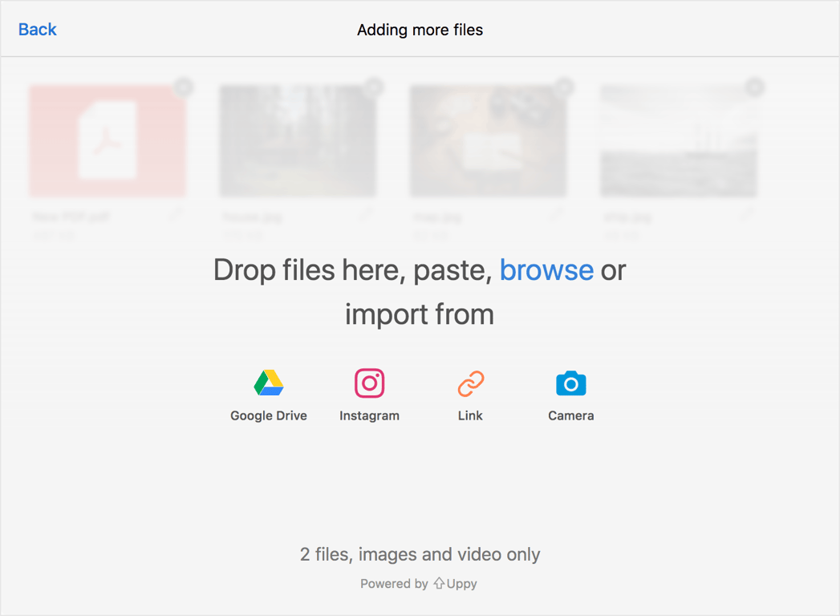Remove the New PDF.pdf file
This screenshot has height=616, width=840.
click(183, 87)
